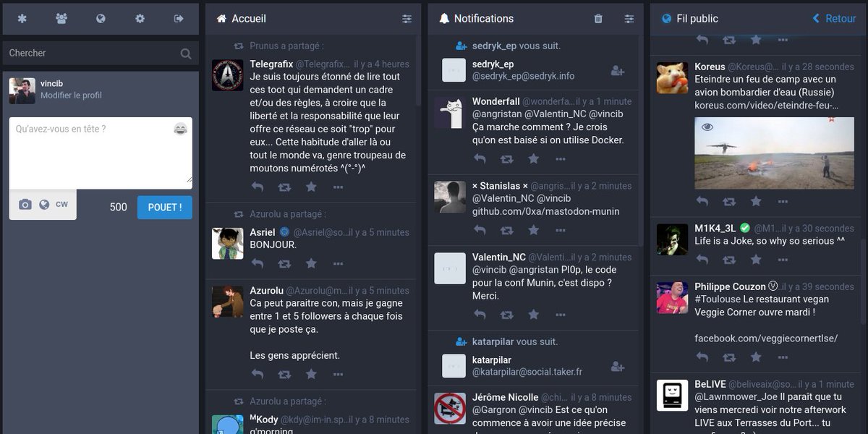Toggle media visibility eye on Koreus video
868x434 pixels.
click(707, 127)
